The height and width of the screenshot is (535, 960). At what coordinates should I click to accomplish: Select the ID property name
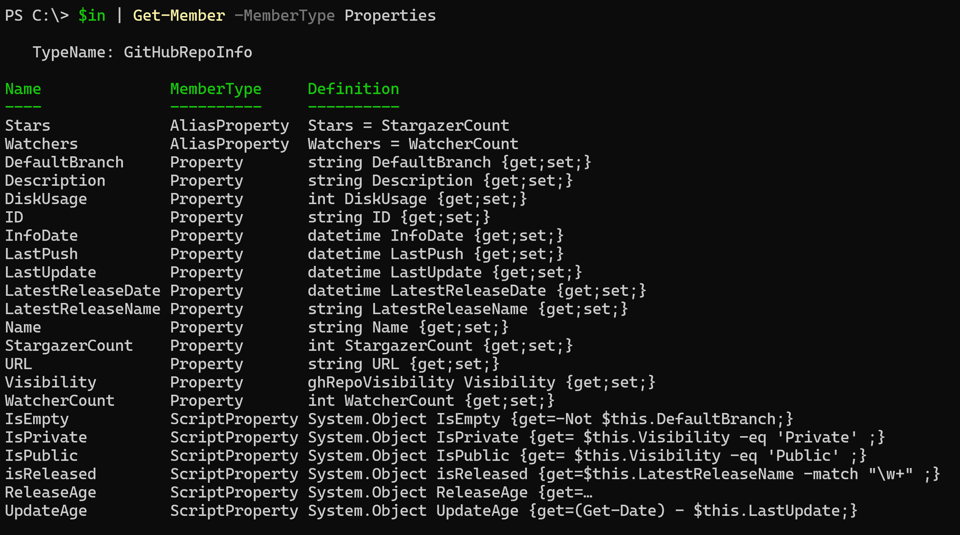click(14, 218)
